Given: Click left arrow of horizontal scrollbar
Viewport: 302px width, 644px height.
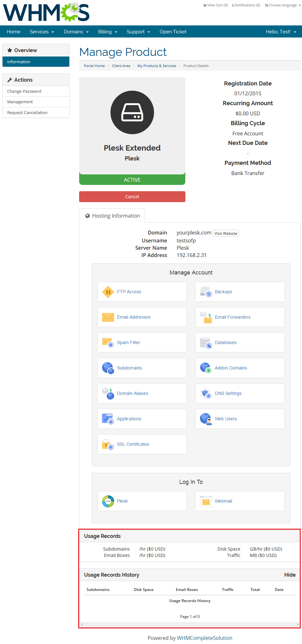Looking at the screenshot, I should pos(82,625).
